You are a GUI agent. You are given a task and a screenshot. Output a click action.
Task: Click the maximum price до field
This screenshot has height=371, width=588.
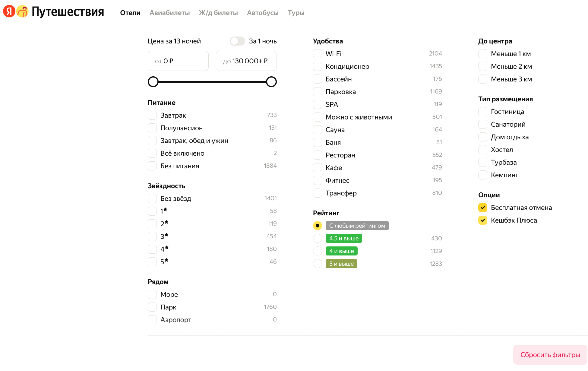pyautogui.click(x=246, y=61)
